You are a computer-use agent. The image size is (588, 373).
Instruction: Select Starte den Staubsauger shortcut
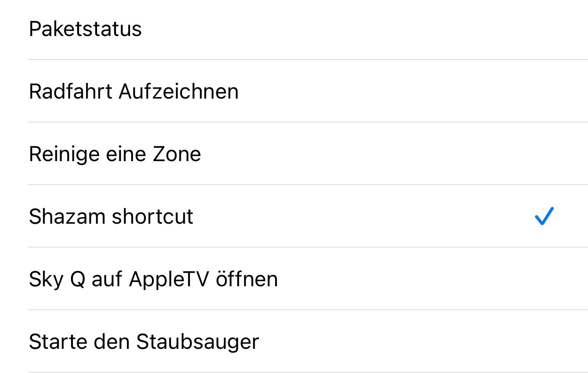(x=144, y=342)
